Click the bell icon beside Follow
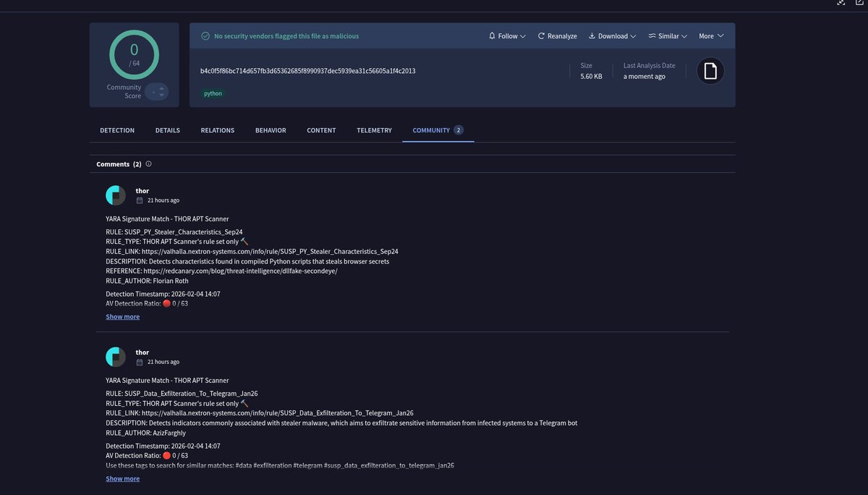The image size is (868, 495). [493, 35]
